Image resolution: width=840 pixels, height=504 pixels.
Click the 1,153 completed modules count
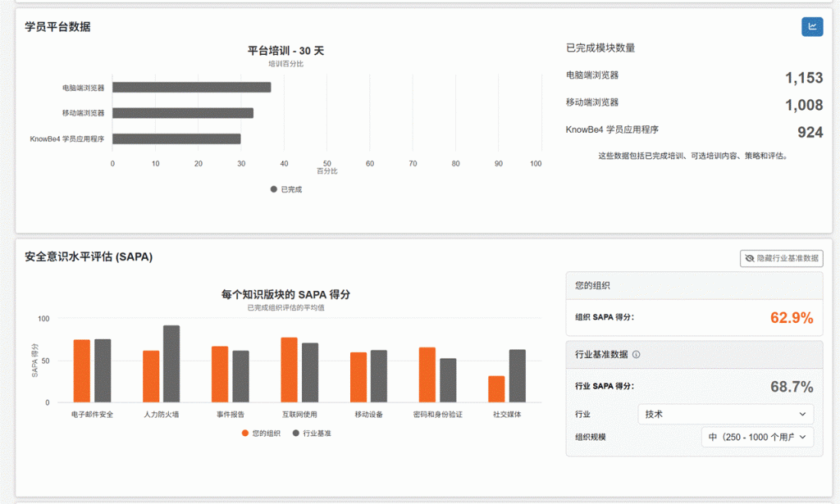click(803, 78)
